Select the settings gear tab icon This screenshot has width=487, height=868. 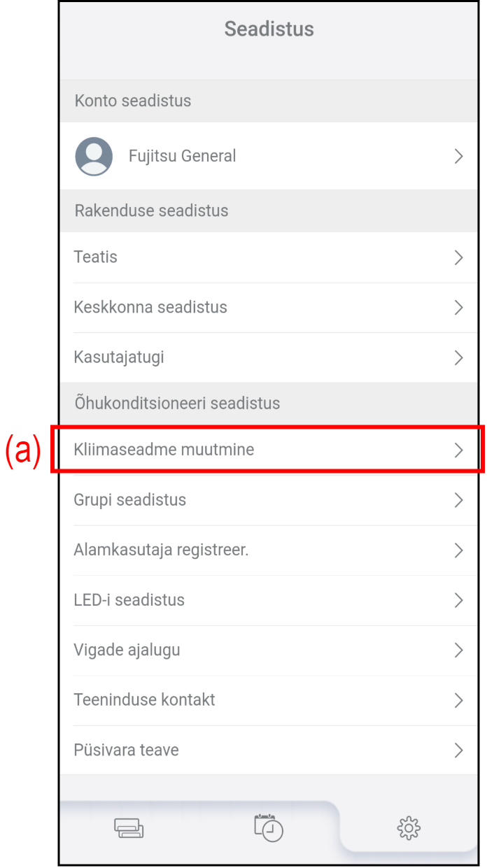pyautogui.click(x=409, y=828)
